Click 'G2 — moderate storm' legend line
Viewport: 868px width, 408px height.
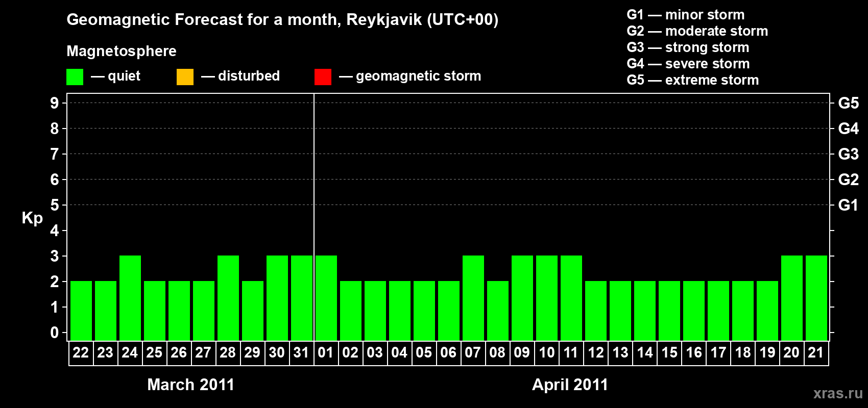(697, 31)
